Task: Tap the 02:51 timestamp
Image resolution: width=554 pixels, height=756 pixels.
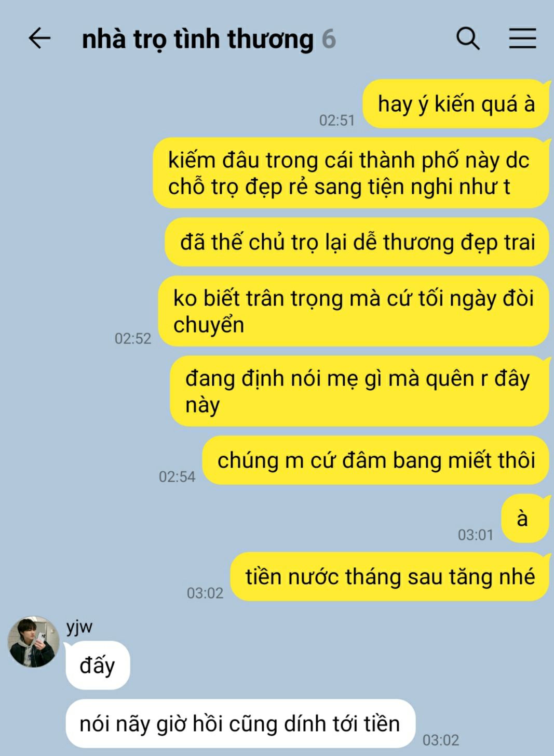Action: click(337, 121)
